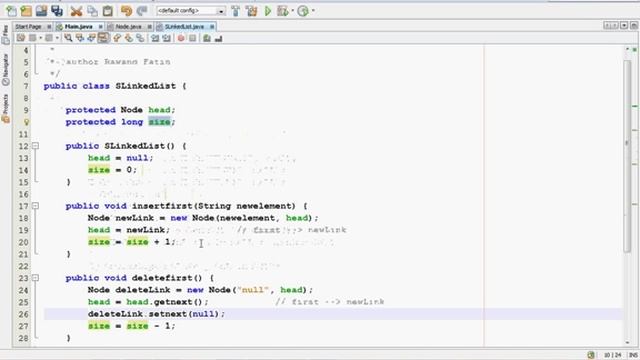The width and height of the screenshot is (640, 360).
Task: Open the Back history dropdown arrow
Action: tap(40, 38)
